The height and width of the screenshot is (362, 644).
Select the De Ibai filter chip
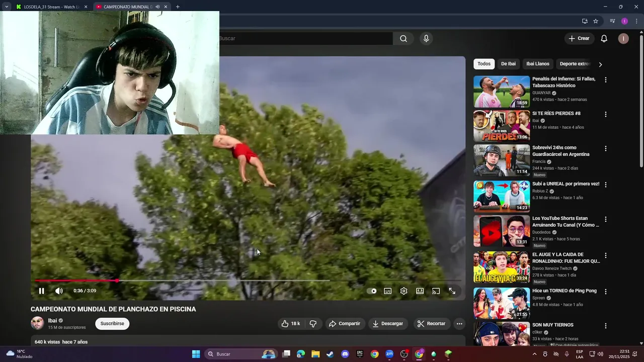[508, 64]
